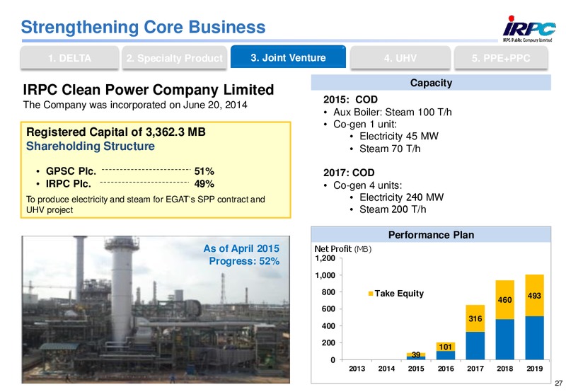
Task: Click the Strengthening Core Business title
Action: (x=143, y=27)
